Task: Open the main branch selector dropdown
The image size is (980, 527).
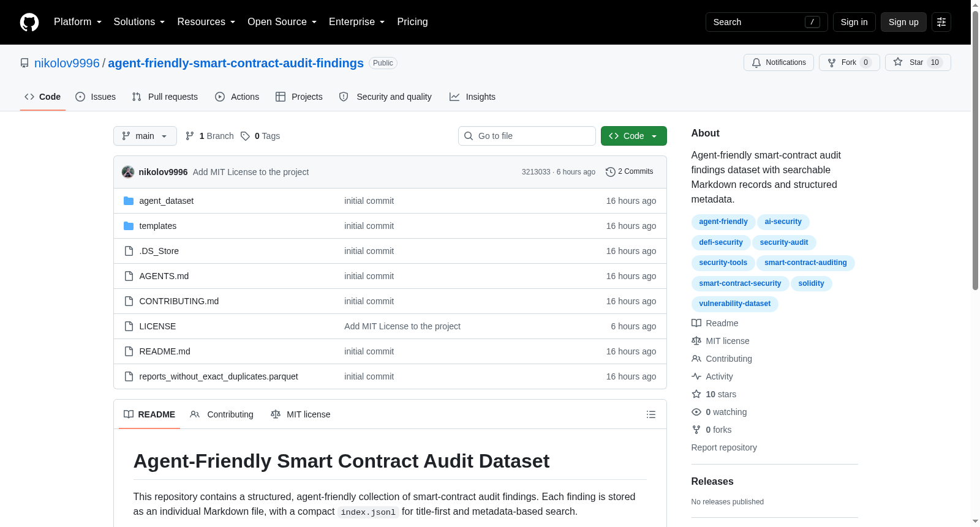Action: click(x=145, y=136)
